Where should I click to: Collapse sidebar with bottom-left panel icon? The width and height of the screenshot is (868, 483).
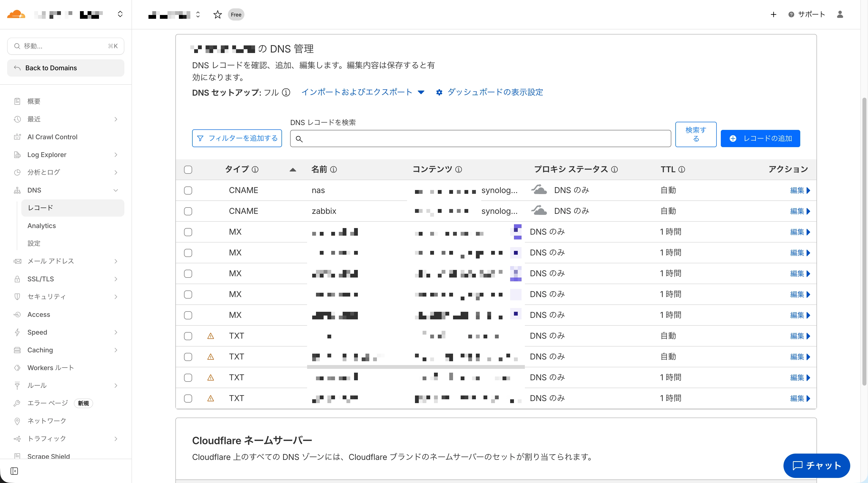[x=14, y=471]
